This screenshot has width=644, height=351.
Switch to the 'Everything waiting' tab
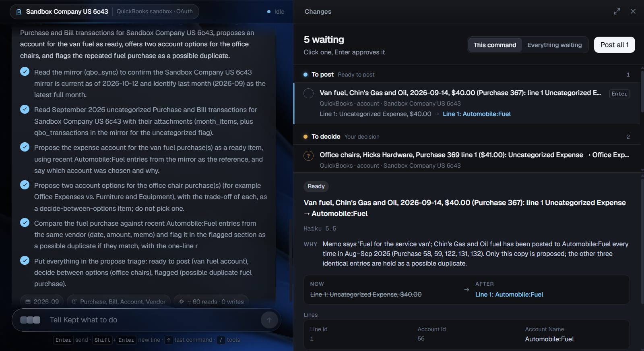point(554,45)
